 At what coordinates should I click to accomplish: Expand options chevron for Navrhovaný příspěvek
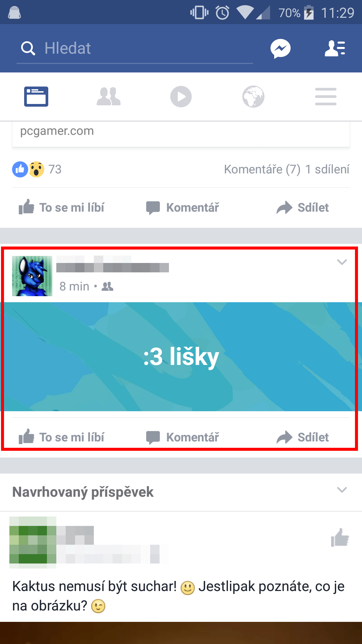[x=342, y=490]
